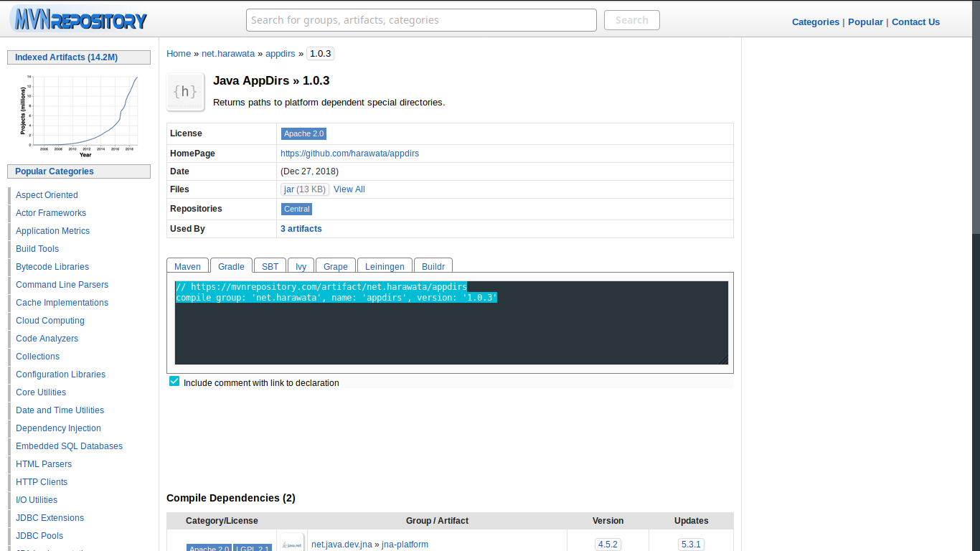Click the Java AppDirs {h} artifact icon
Image resolution: width=980 pixels, height=551 pixels.
pos(185,92)
